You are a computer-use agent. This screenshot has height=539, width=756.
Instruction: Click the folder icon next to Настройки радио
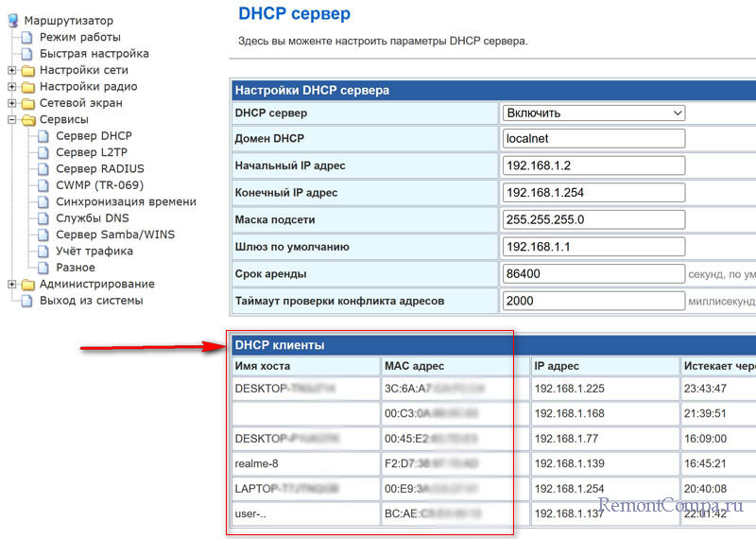click(28, 87)
